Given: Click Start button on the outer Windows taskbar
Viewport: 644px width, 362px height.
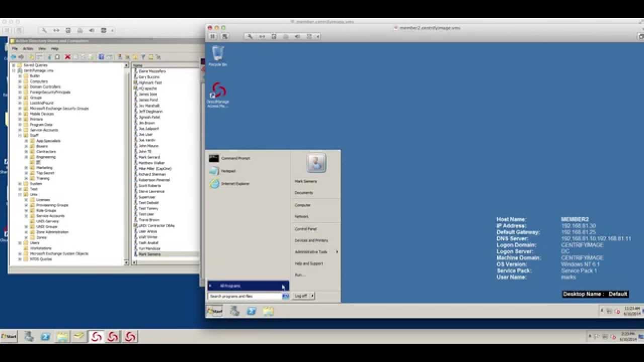Looking at the screenshot, I should (x=9, y=336).
